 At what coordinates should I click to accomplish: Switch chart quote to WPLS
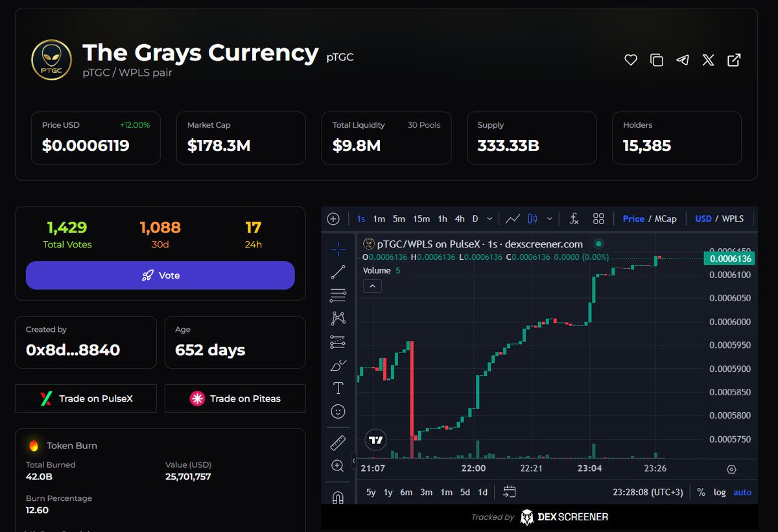pyautogui.click(x=733, y=219)
